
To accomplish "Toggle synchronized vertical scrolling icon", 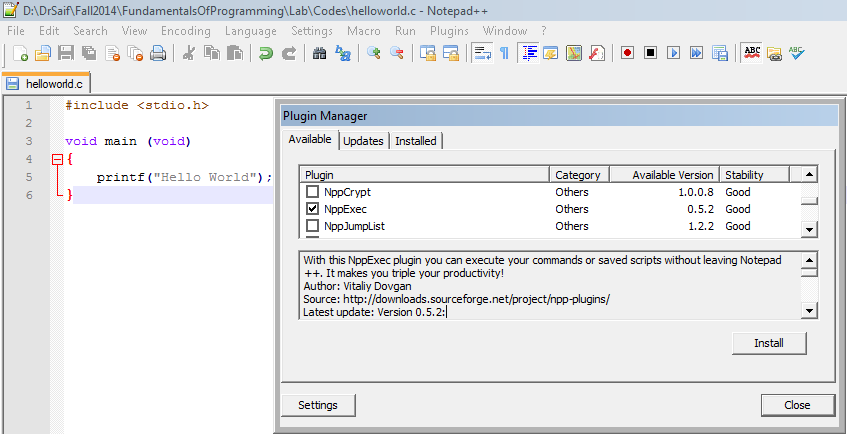I will click(428, 53).
